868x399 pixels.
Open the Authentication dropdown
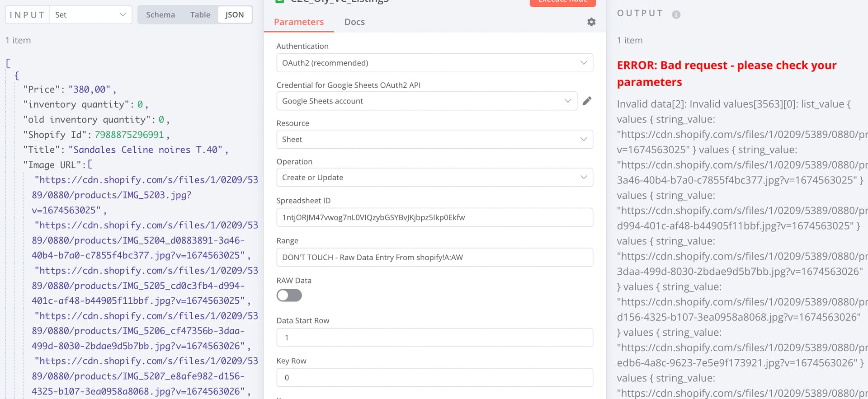click(x=434, y=63)
